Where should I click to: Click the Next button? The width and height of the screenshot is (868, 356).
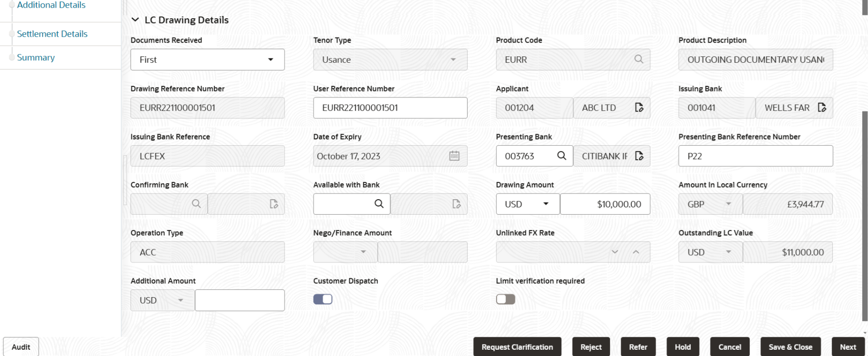848,347
